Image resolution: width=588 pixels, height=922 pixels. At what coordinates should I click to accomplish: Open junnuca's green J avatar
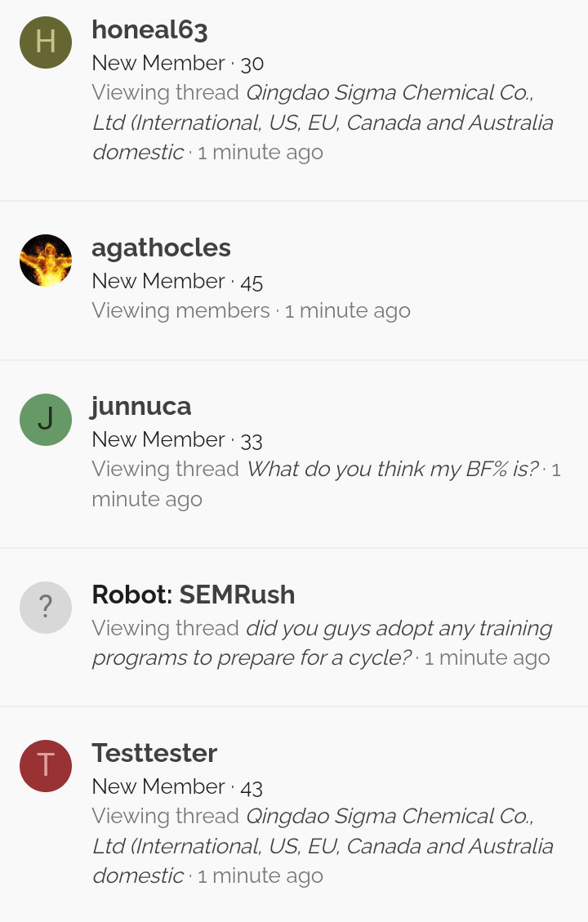click(46, 419)
